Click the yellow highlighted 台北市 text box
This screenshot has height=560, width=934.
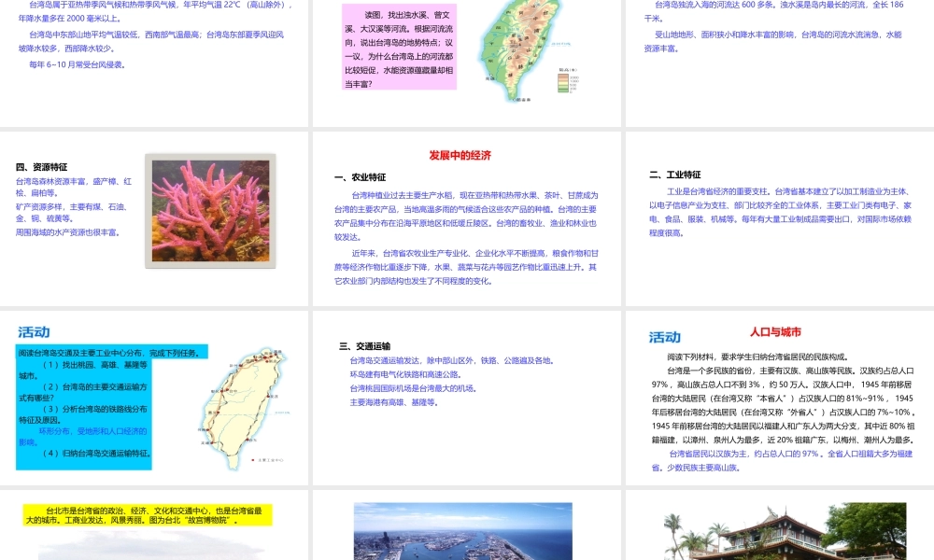pyautogui.click(x=148, y=515)
